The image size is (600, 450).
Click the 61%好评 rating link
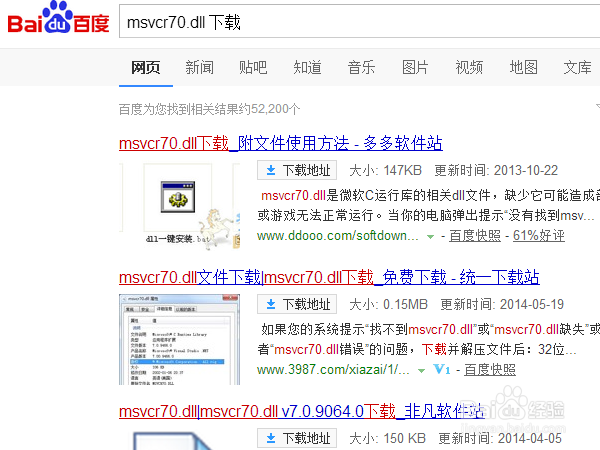[539, 236]
